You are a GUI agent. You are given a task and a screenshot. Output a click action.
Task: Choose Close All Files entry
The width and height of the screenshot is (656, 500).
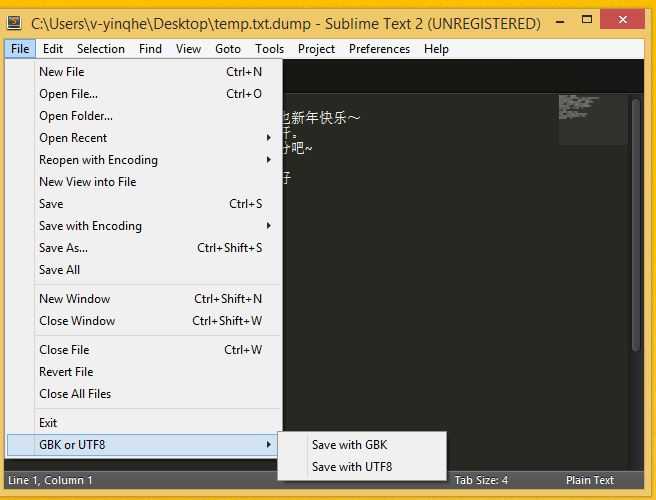point(144,394)
